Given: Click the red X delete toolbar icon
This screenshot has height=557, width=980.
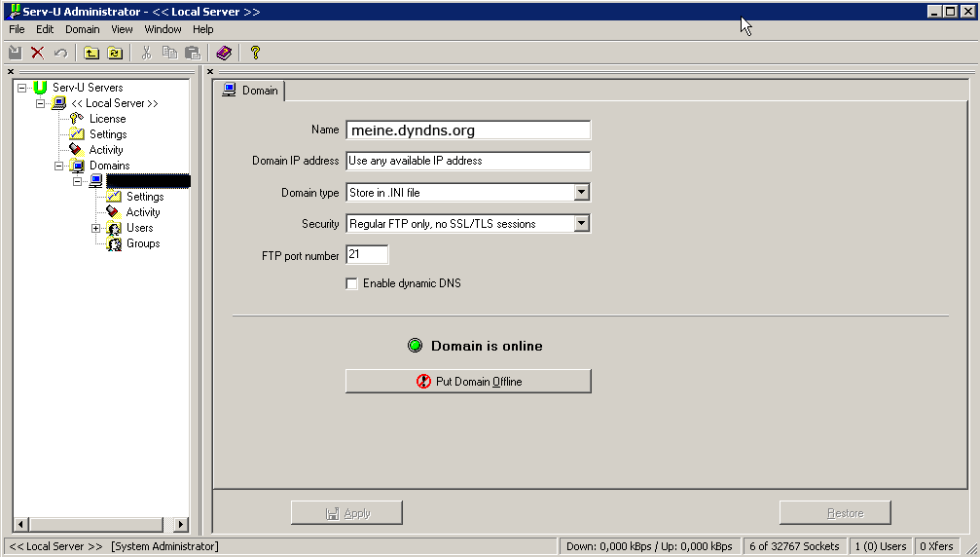Looking at the screenshot, I should tap(38, 54).
